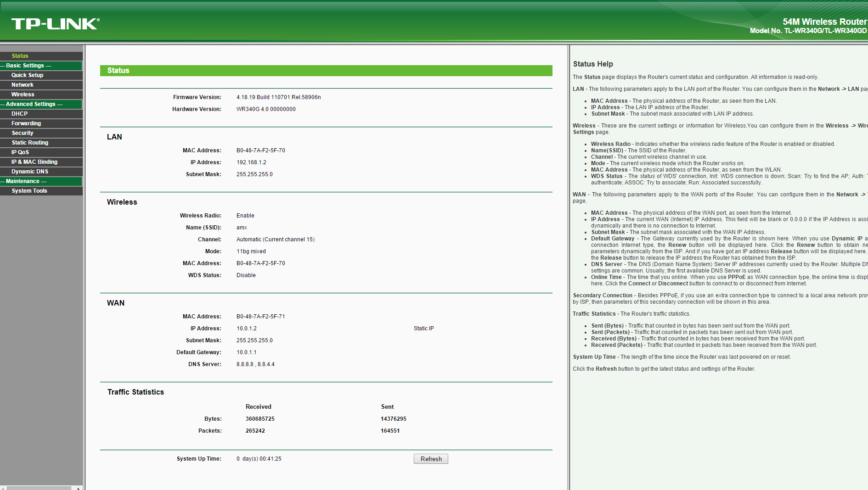This screenshot has width=868, height=490.
Task: Go to IP & MAC Binding
Action: [x=34, y=162]
